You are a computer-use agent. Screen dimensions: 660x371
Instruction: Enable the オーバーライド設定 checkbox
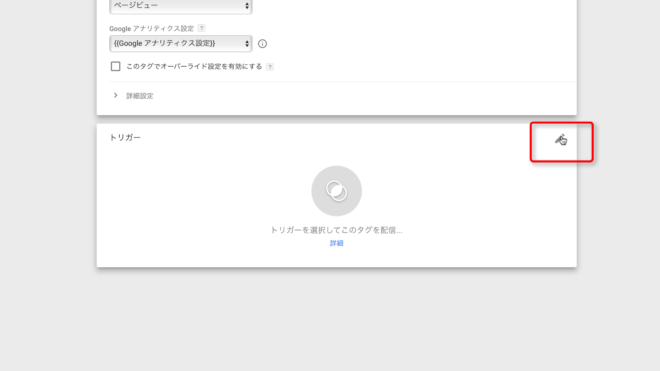(115, 67)
